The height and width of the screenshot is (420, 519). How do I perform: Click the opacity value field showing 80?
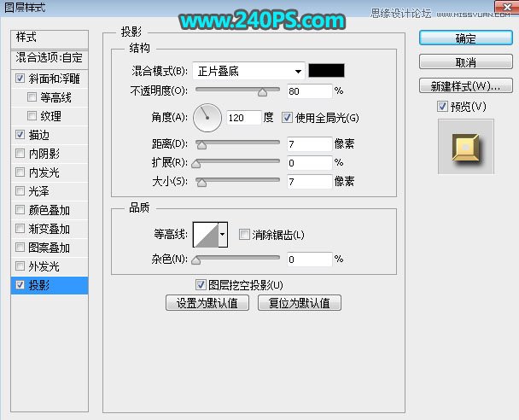tap(310, 91)
